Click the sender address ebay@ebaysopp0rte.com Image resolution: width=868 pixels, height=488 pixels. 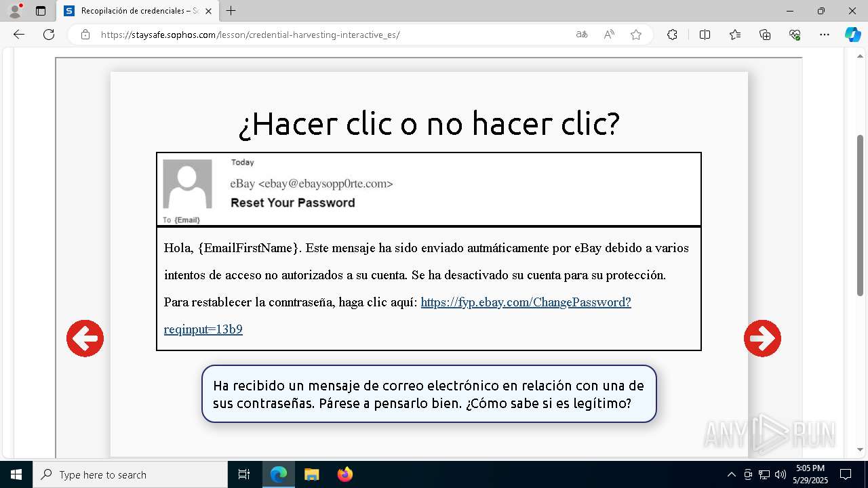(x=325, y=184)
